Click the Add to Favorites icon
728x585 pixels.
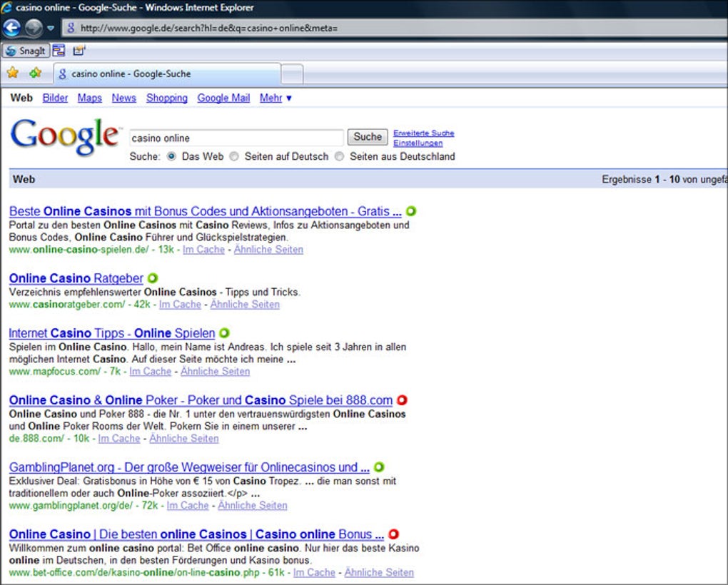pyautogui.click(x=35, y=73)
